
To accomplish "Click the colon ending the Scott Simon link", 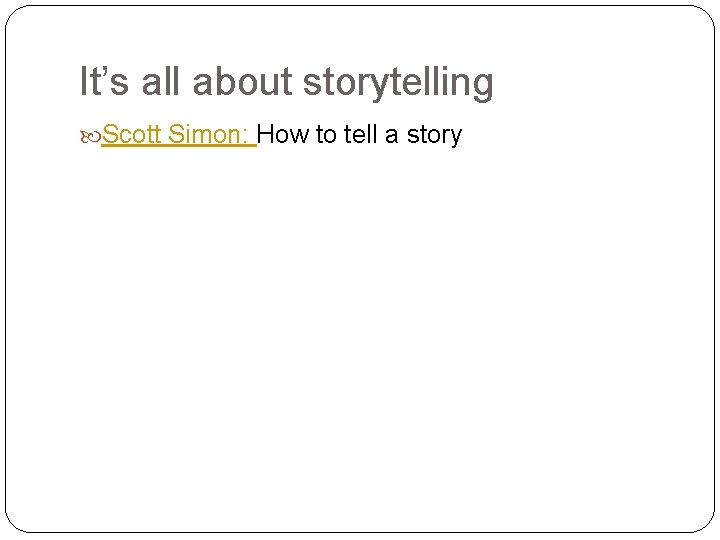I will 243,136.
